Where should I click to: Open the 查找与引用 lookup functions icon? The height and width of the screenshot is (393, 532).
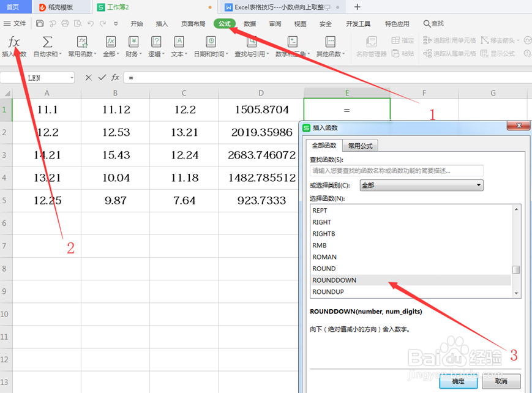(x=252, y=42)
